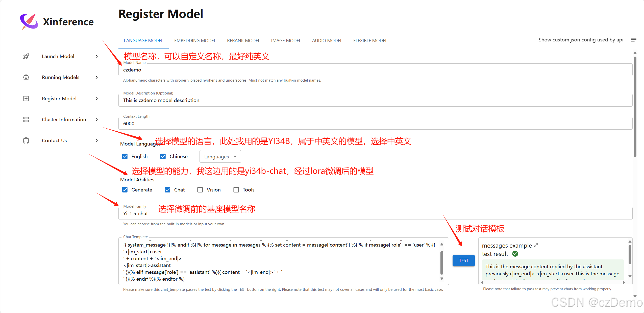
Task: Switch to the Image Model tab
Action: tap(286, 41)
